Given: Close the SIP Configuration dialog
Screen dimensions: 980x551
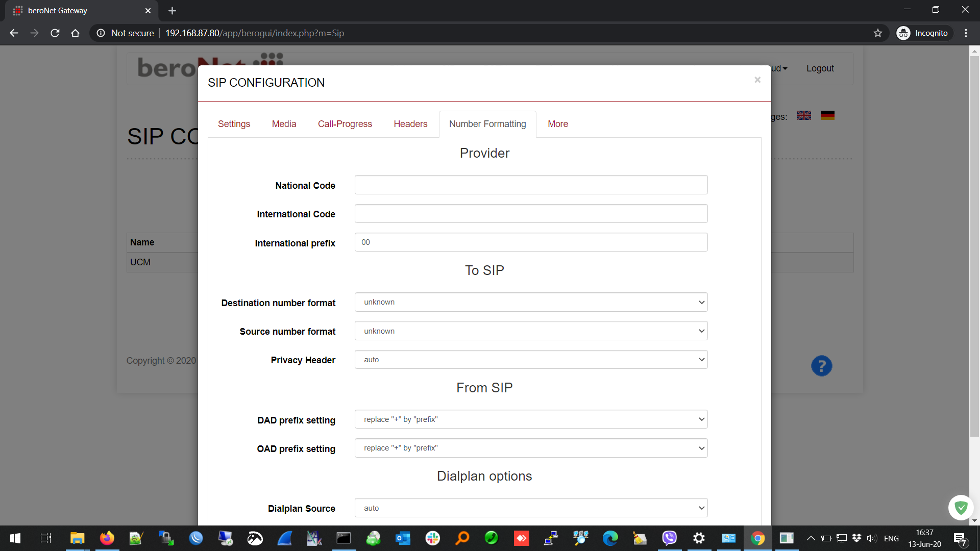Looking at the screenshot, I should point(757,80).
